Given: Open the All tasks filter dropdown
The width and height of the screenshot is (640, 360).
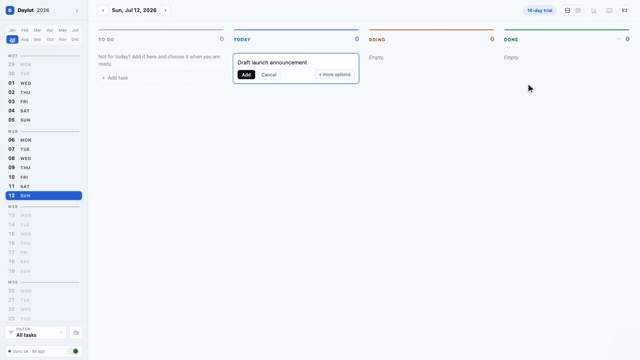Looking at the screenshot, I should click(x=36, y=333).
